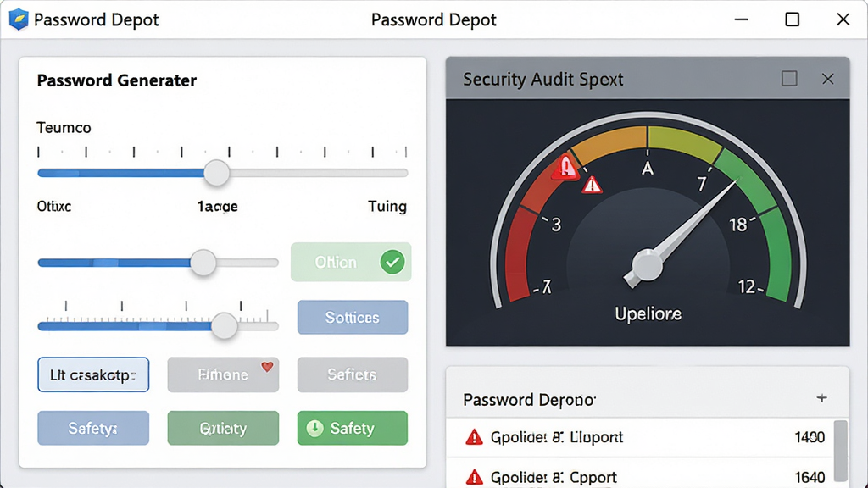Click warning icon beside Gpolide 8. Lliuport

[474, 437]
